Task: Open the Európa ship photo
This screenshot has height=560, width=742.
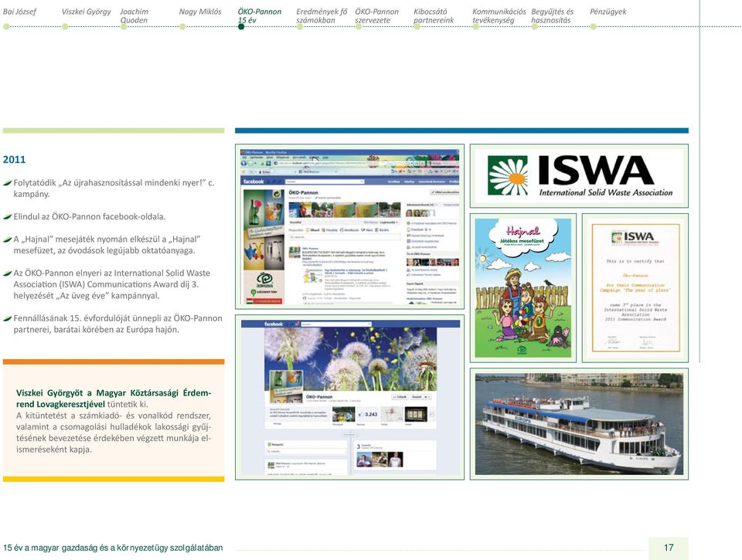Action: point(579,424)
